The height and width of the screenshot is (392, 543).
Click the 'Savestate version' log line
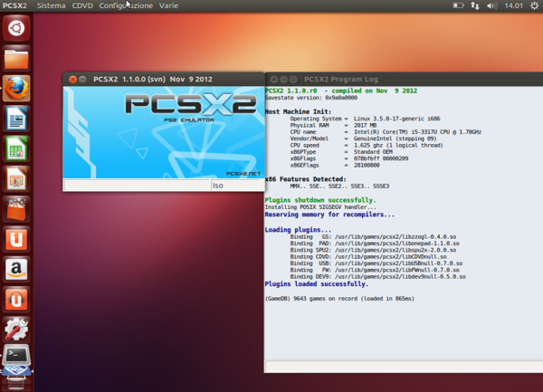pyautogui.click(x=311, y=98)
